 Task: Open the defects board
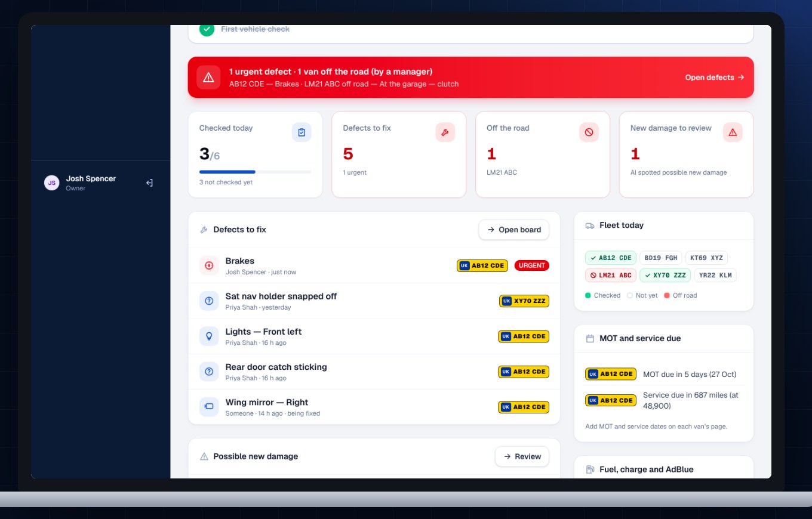pyautogui.click(x=514, y=230)
